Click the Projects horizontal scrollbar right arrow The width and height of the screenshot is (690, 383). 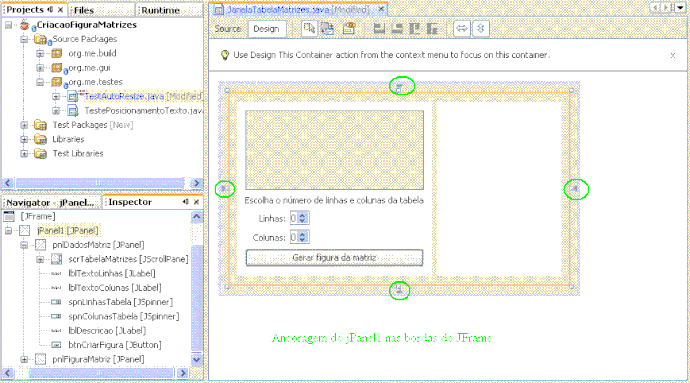click(196, 183)
